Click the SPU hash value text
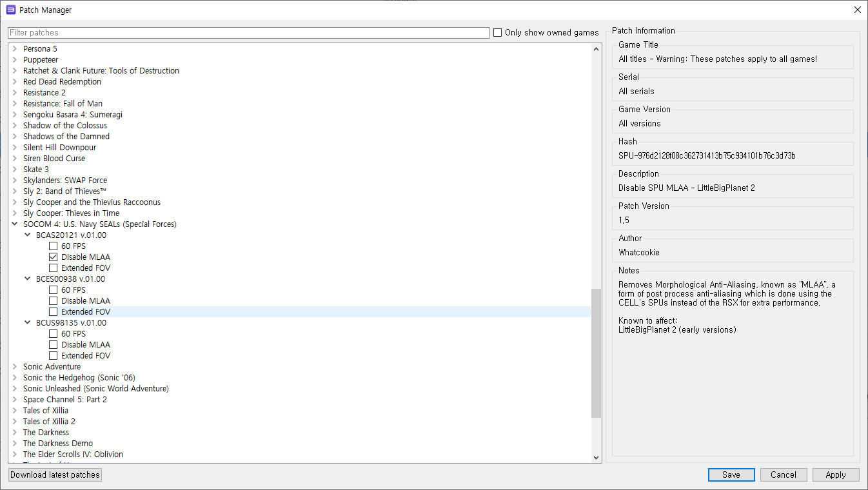 [707, 156]
